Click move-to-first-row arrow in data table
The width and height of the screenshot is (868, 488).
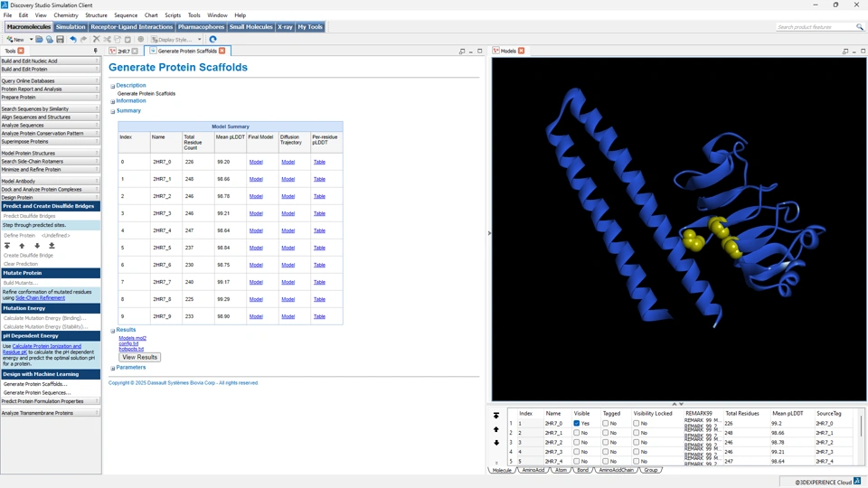(x=496, y=415)
